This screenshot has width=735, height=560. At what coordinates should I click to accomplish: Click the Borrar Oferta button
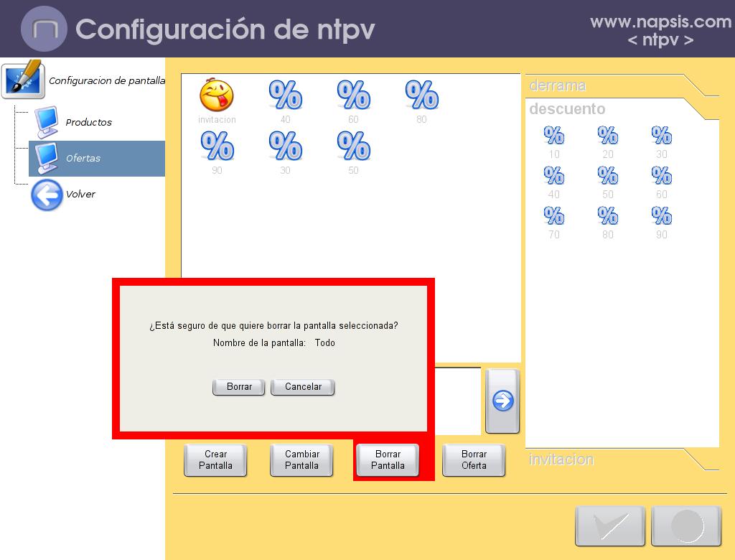(x=474, y=460)
